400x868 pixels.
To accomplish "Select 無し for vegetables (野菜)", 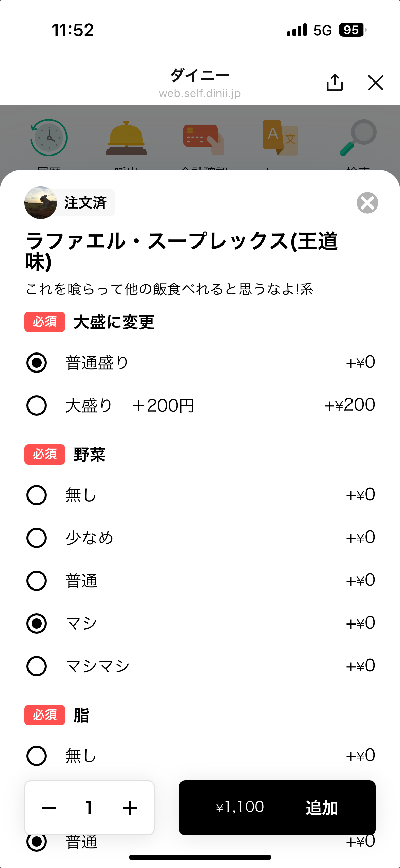I will pos(37,495).
